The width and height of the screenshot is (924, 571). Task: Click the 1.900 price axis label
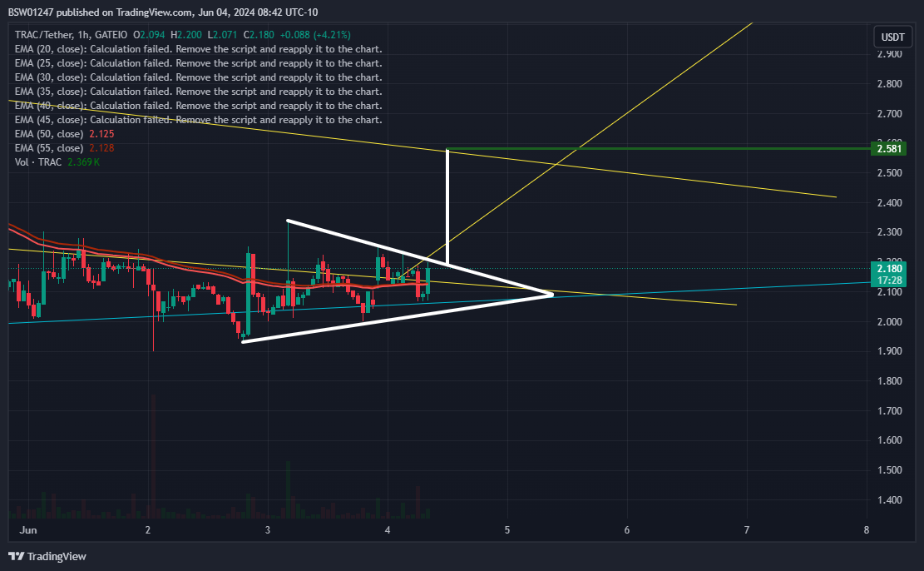point(889,351)
